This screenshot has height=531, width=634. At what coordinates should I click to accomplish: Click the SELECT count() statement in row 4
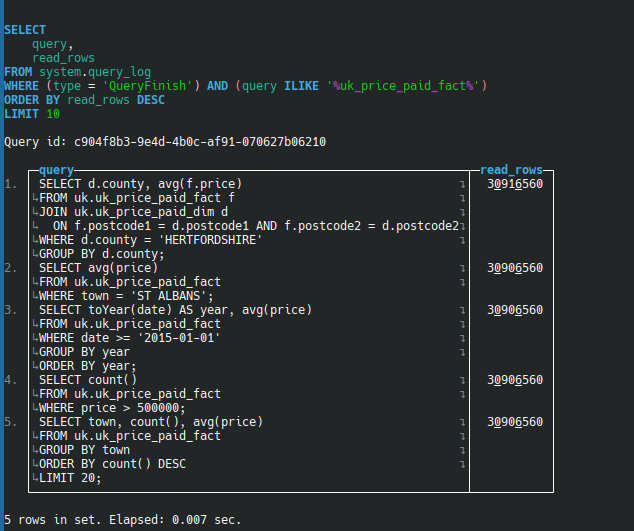(88, 380)
